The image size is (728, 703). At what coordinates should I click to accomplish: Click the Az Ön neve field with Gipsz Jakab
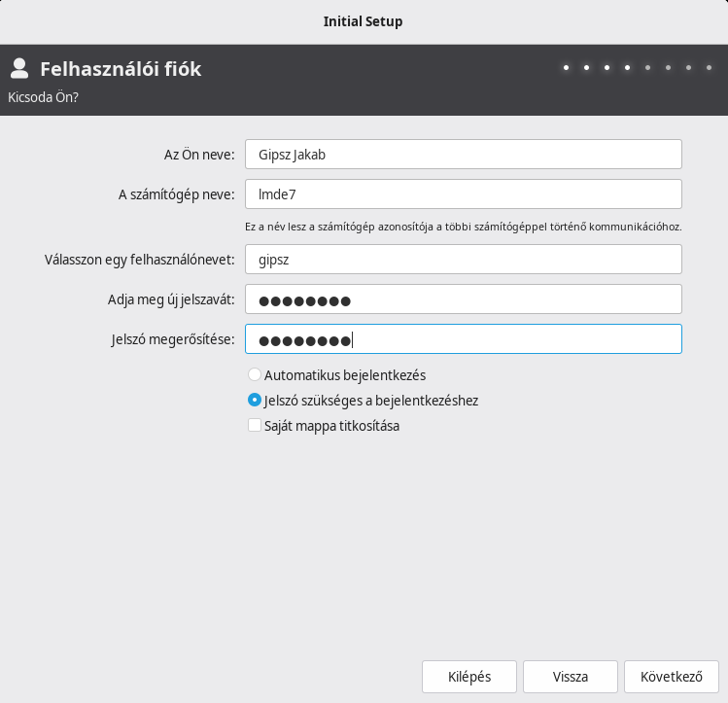click(463, 155)
